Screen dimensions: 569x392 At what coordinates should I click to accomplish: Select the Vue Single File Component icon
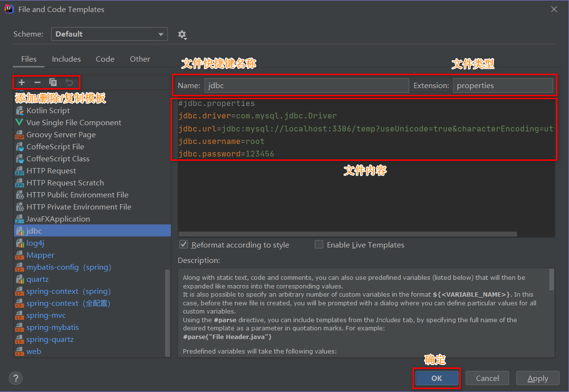tap(20, 122)
